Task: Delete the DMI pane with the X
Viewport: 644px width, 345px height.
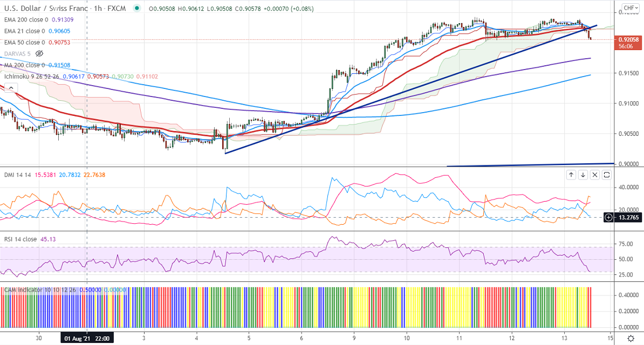Action: click(595, 175)
